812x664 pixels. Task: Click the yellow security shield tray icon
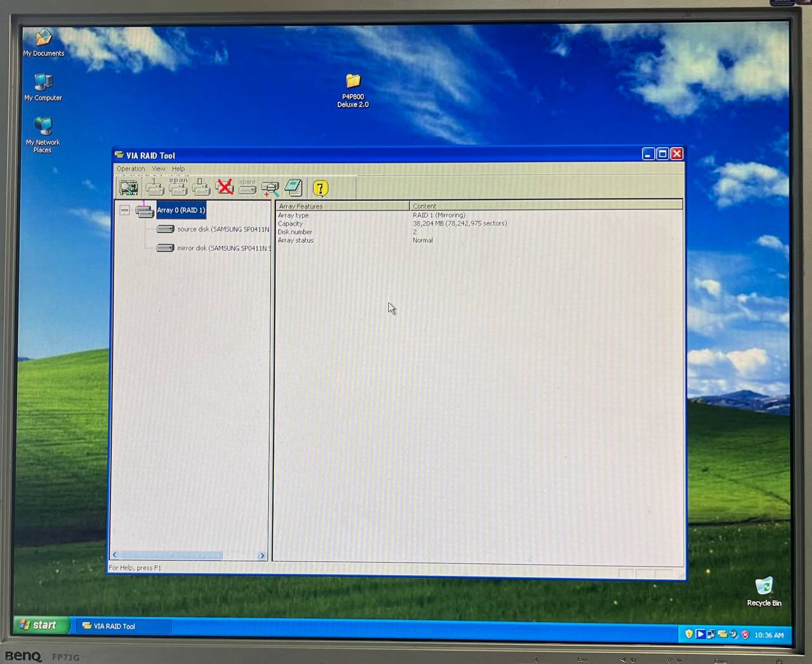pos(689,634)
